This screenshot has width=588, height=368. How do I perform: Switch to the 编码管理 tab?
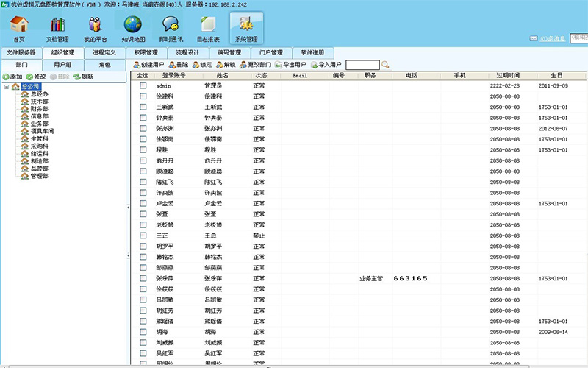(x=229, y=52)
